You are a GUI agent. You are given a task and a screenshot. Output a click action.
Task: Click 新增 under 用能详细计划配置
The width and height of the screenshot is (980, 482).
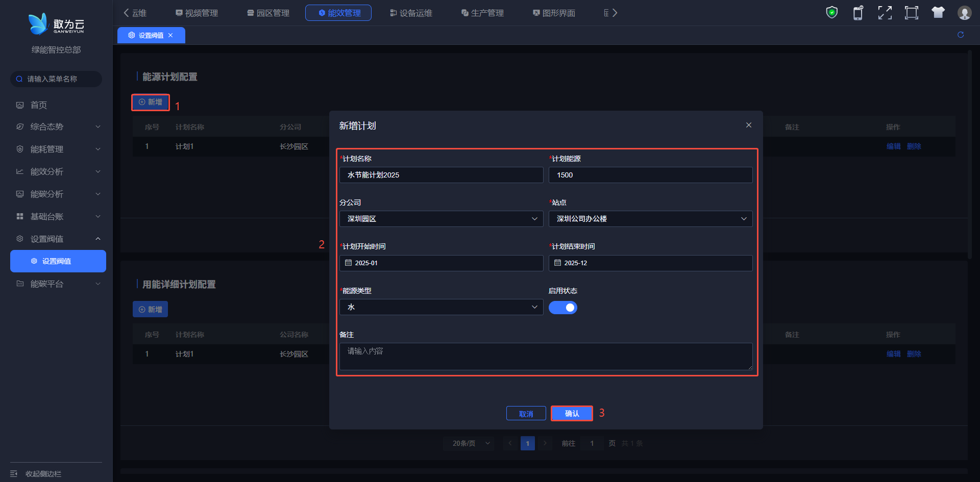point(151,309)
